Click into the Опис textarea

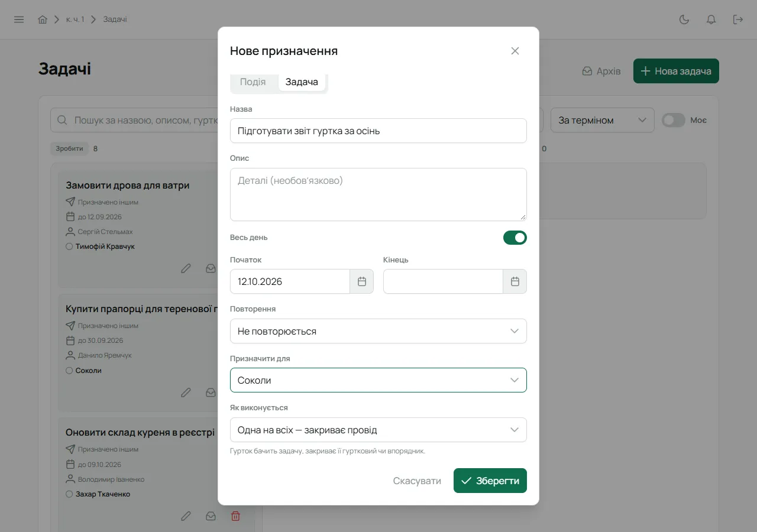coord(378,194)
